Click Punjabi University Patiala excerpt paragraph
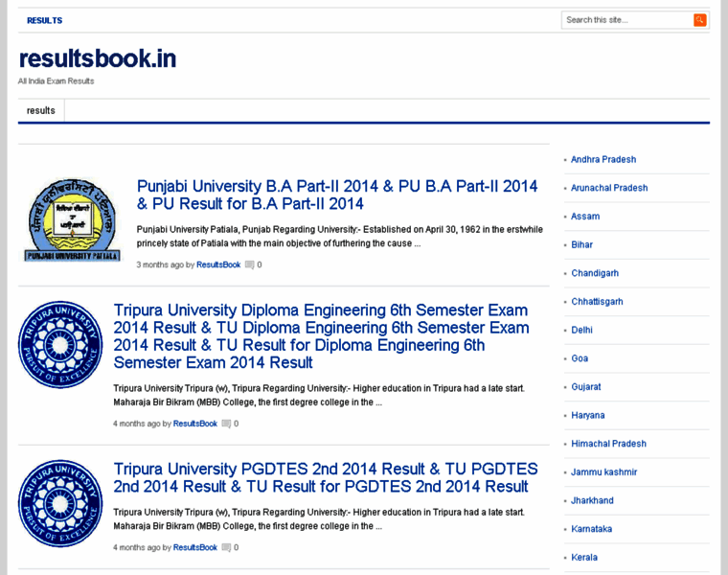Image resolution: width=728 pixels, height=575 pixels. [340, 237]
